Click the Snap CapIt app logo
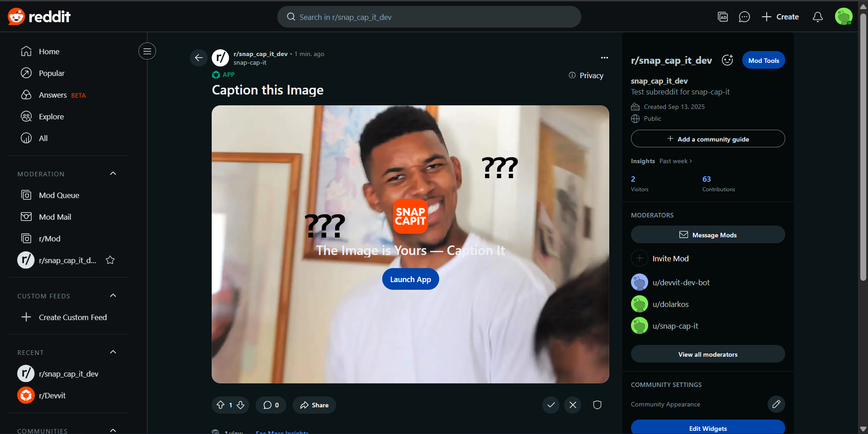This screenshot has width=868, height=434. pos(410,216)
